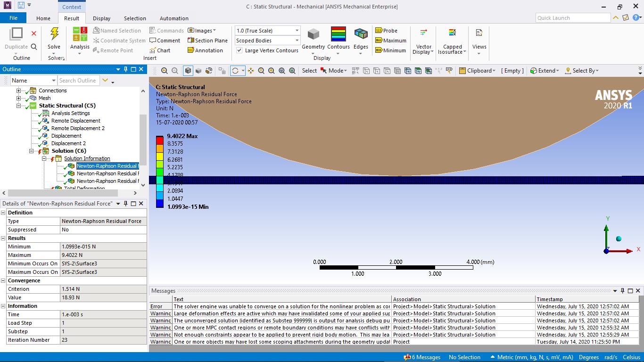644x362 pixels.
Task: Insert a Chart
Action: click(160, 50)
